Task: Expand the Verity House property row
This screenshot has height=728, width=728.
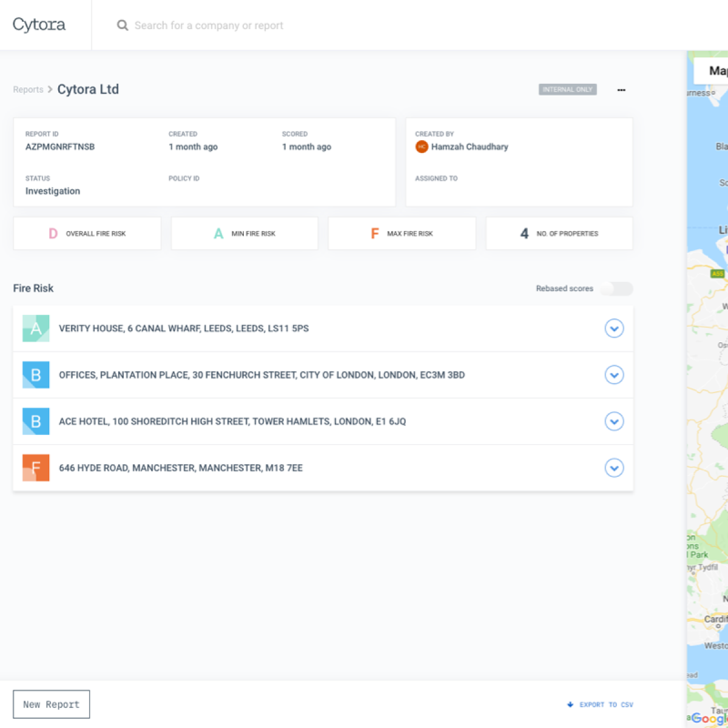Action: [x=615, y=329]
